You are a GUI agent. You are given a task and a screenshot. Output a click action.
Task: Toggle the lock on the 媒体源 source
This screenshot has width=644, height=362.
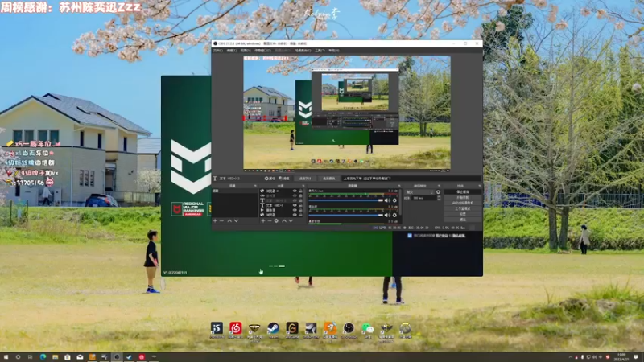[x=300, y=210]
